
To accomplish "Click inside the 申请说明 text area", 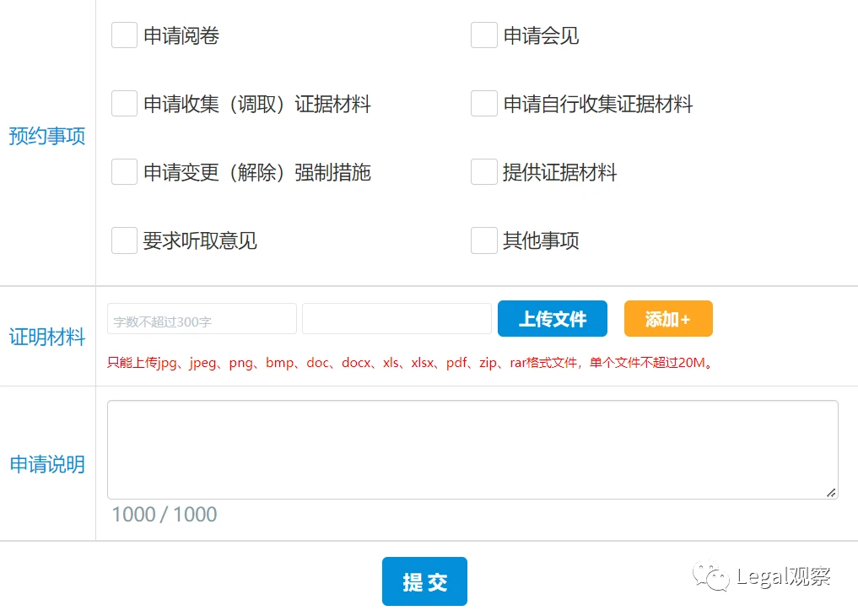I will tap(471, 447).
